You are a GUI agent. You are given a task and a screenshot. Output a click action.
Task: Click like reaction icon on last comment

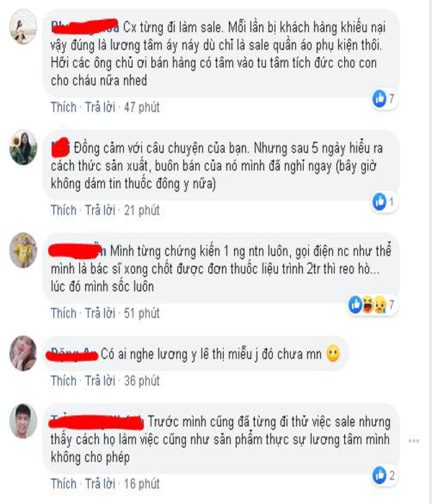coord(379,475)
